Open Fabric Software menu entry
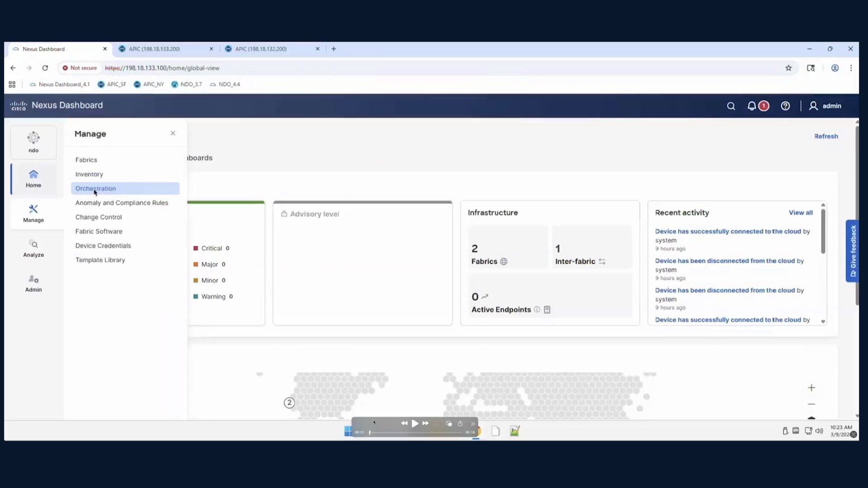This screenshot has width=868, height=488. (99, 231)
